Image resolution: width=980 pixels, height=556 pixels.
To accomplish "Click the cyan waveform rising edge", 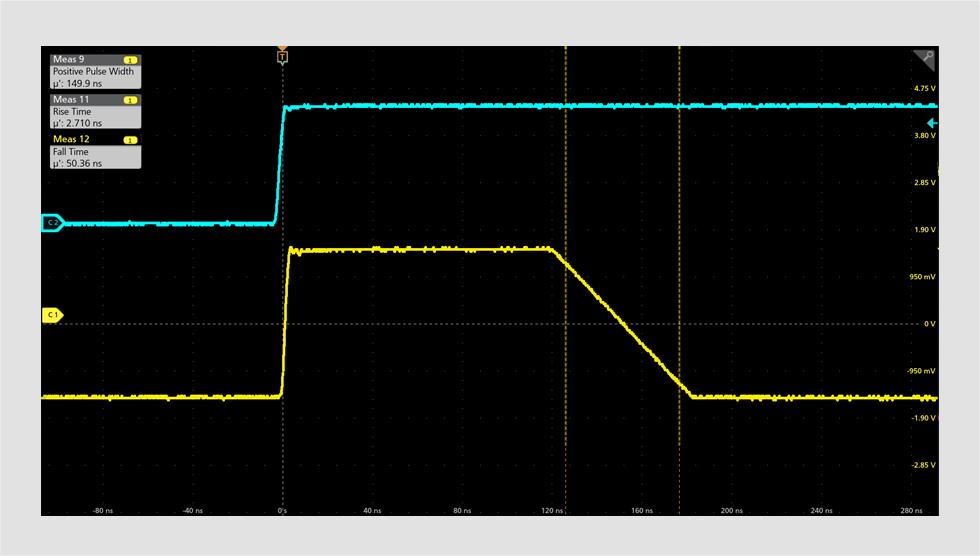I will (279, 165).
